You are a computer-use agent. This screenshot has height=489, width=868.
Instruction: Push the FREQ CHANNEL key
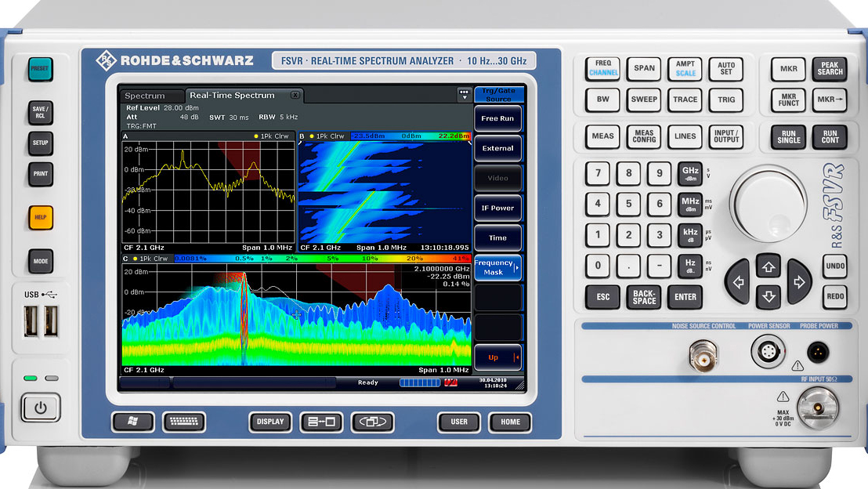pyautogui.click(x=603, y=69)
